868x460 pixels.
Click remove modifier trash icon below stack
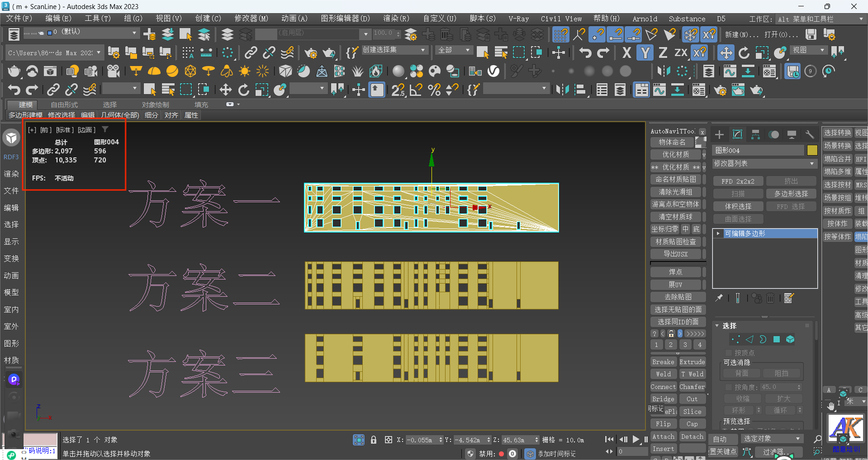pyautogui.click(x=770, y=298)
